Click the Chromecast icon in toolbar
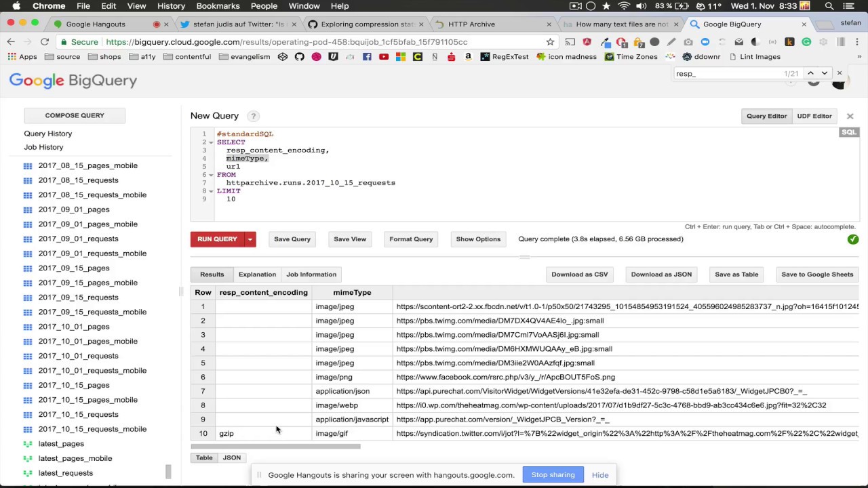 pyautogui.click(x=570, y=41)
